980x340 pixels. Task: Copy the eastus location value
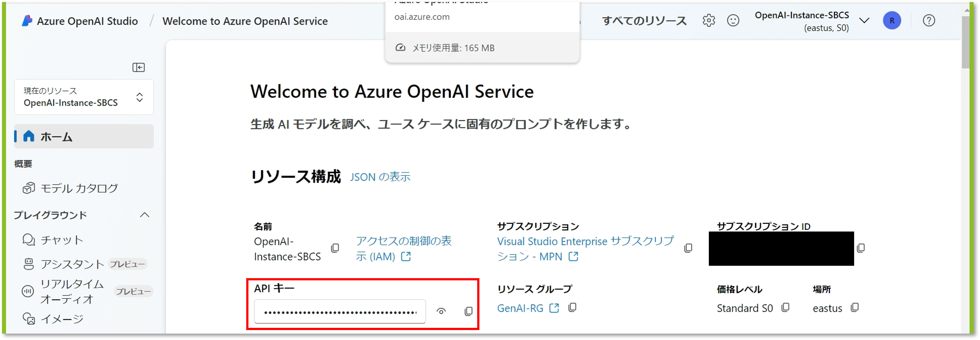pos(854,308)
